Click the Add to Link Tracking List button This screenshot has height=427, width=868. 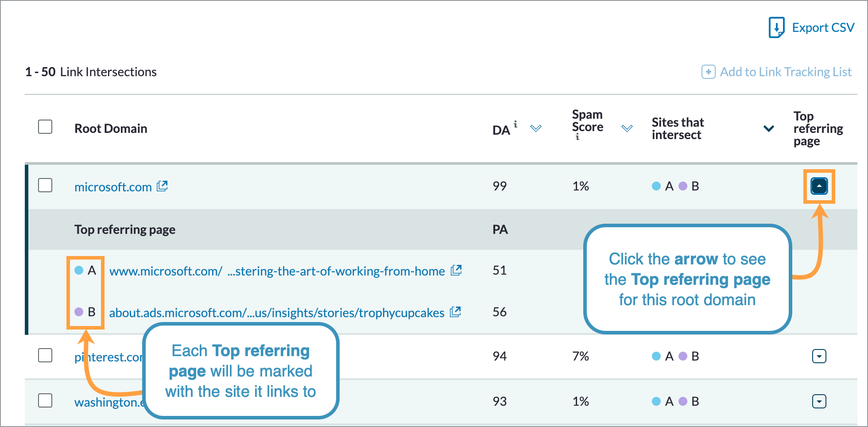click(x=786, y=71)
